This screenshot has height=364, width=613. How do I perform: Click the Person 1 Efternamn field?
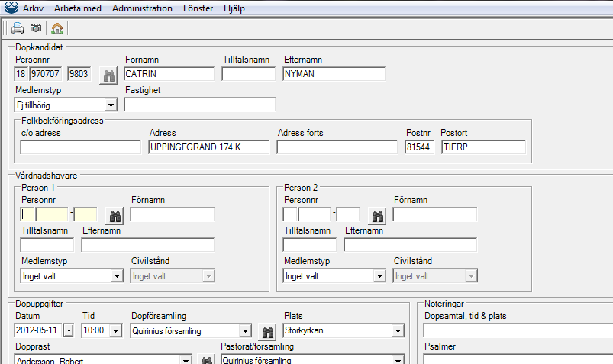pos(148,245)
